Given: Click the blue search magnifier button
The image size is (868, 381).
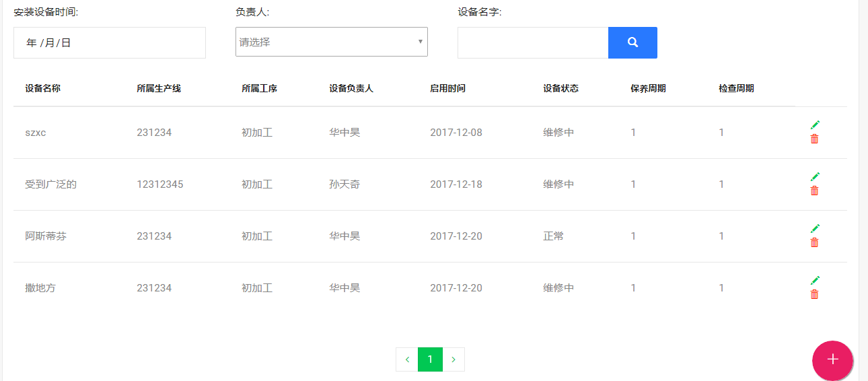Looking at the screenshot, I should click(x=632, y=42).
